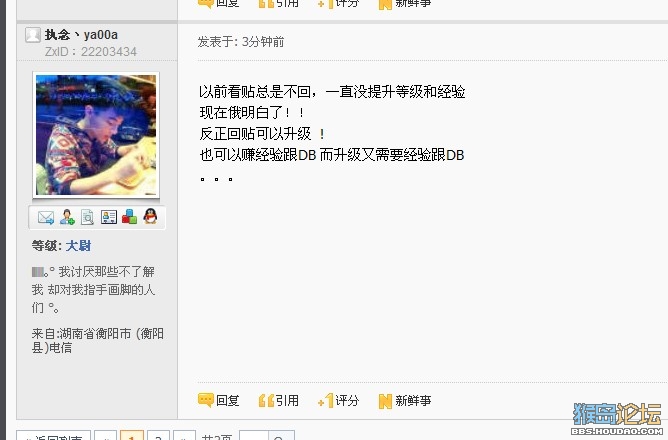Screen dimensions: 668x440
Task: Click the 返回列表 button at the bottom
Action: (54, 436)
